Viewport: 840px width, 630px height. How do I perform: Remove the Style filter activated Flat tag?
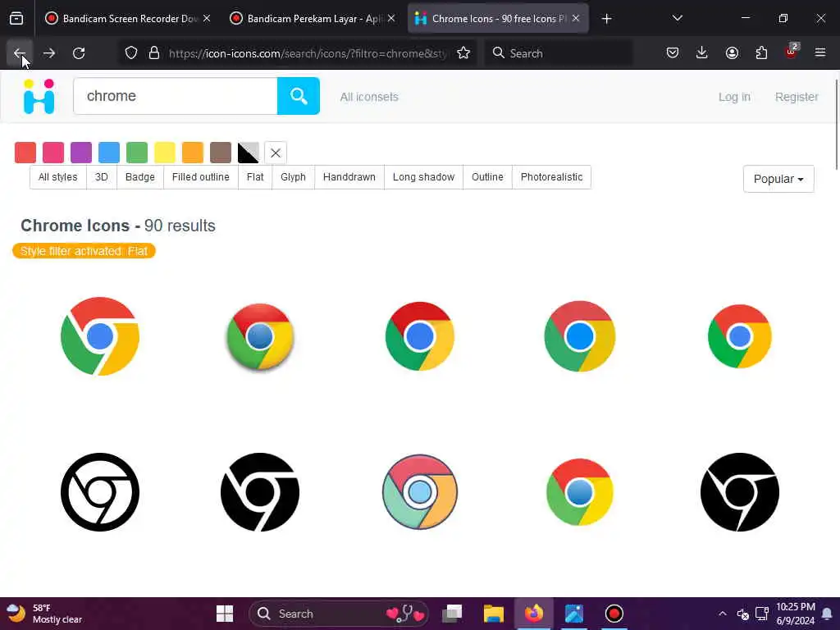[84, 251]
